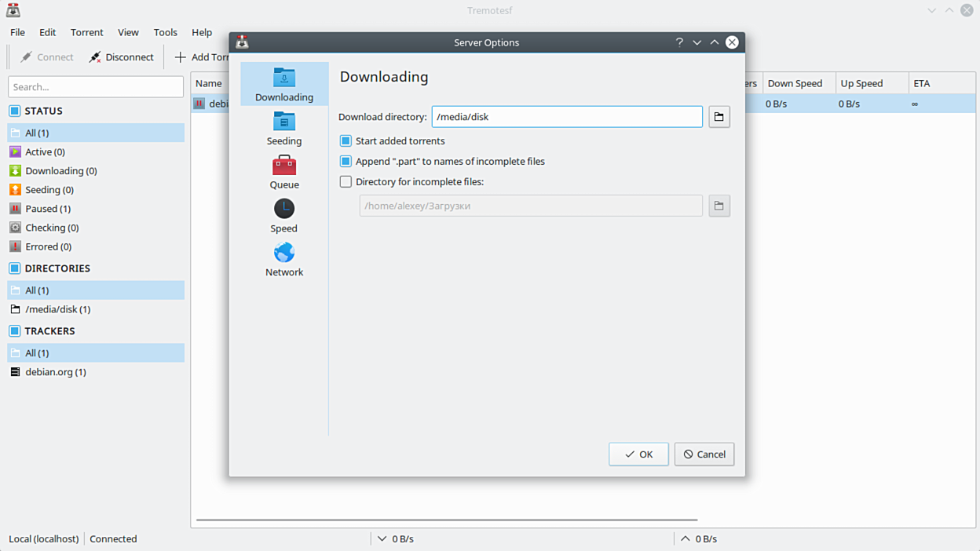This screenshot has height=551, width=980.
Task: Open the Network settings globe icon
Action: [283, 253]
